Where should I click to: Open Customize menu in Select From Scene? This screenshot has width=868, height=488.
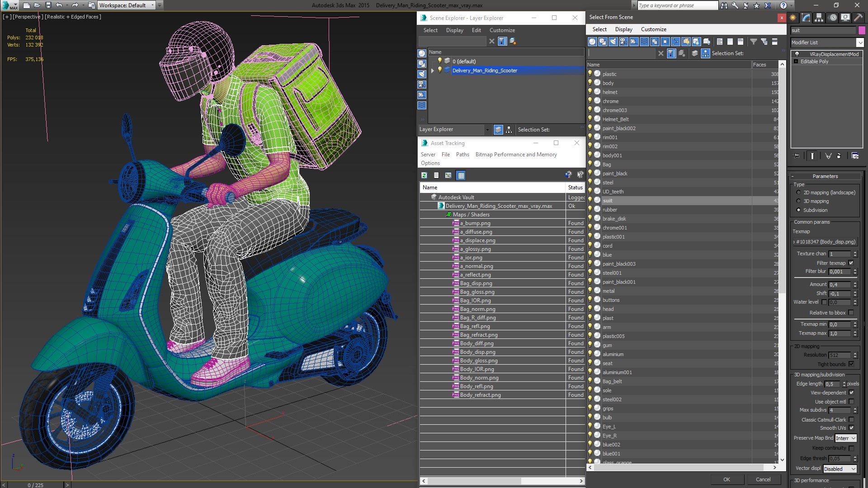pos(653,29)
